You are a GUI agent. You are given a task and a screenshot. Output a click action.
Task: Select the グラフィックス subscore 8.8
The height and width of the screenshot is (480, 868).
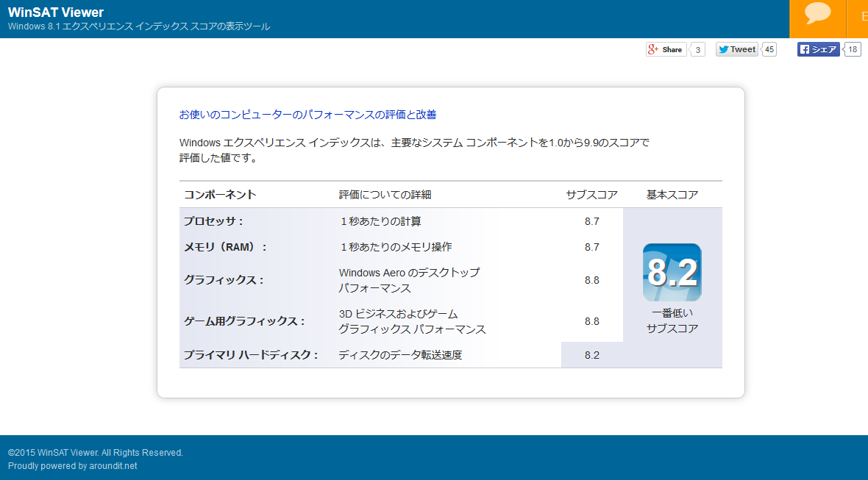click(x=591, y=280)
